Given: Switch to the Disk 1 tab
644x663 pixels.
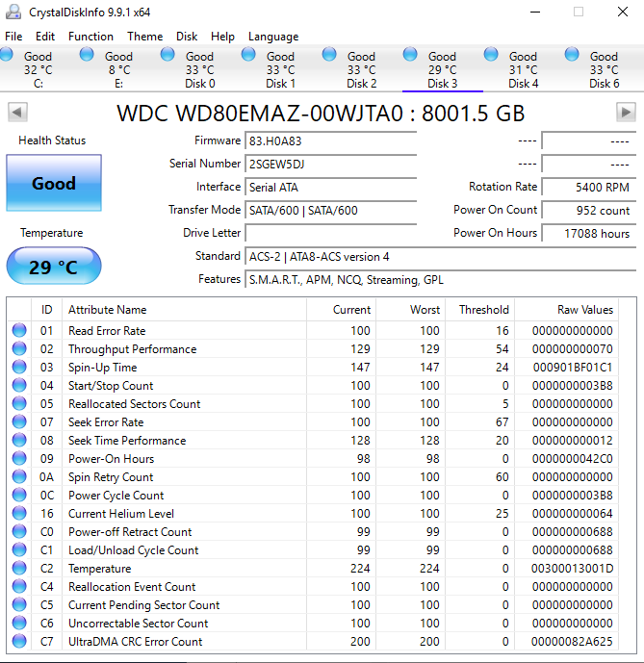Looking at the screenshot, I should point(281,69).
